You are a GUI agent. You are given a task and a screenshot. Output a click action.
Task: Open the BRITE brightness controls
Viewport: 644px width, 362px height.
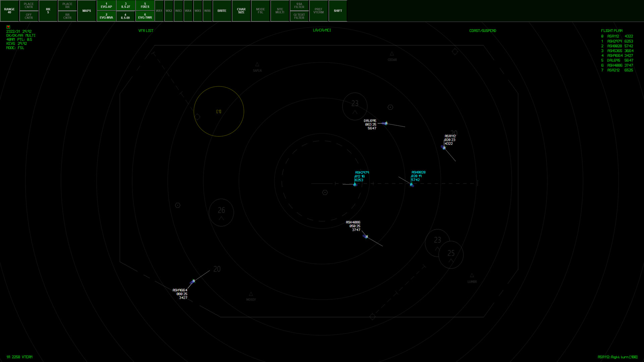(x=222, y=11)
